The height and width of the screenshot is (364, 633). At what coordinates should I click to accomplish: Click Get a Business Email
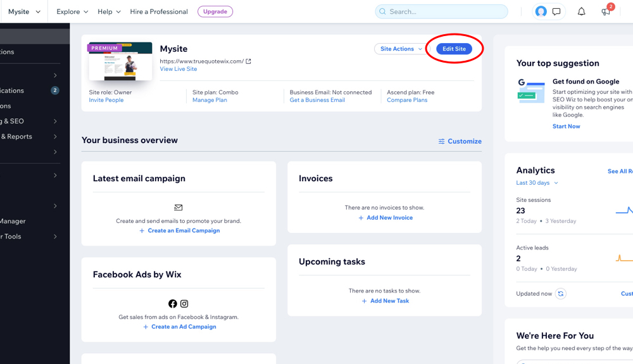(317, 100)
